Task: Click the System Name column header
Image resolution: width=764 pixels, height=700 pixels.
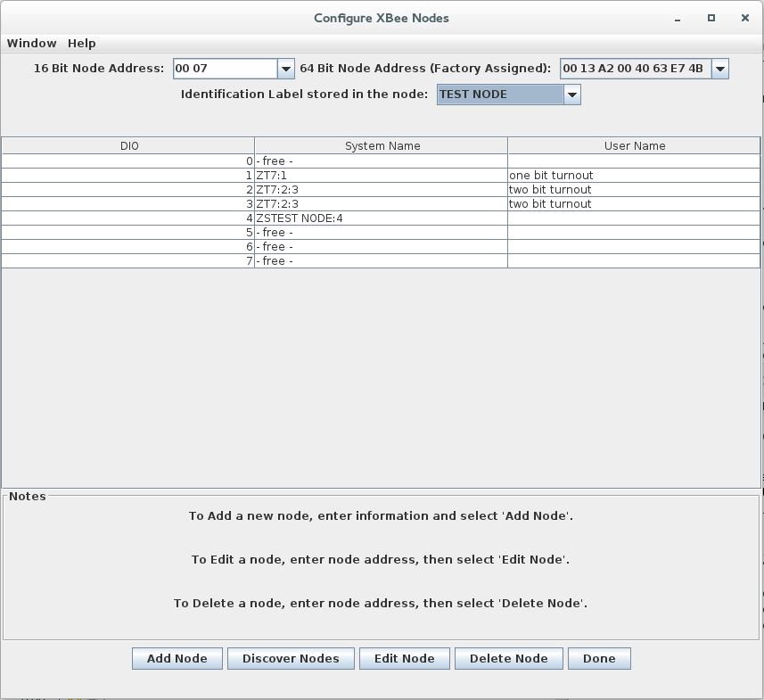Action: point(380,145)
